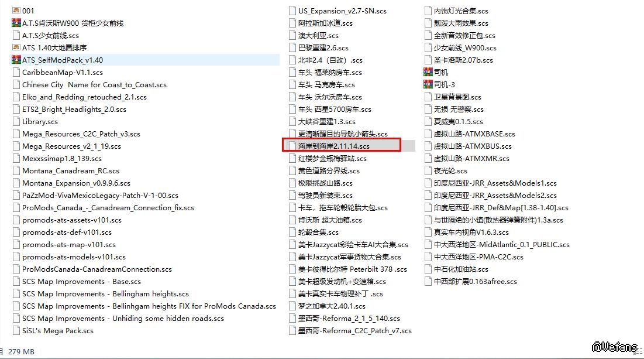Click the file icon of 卫星背景图.scs

tap(428, 97)
